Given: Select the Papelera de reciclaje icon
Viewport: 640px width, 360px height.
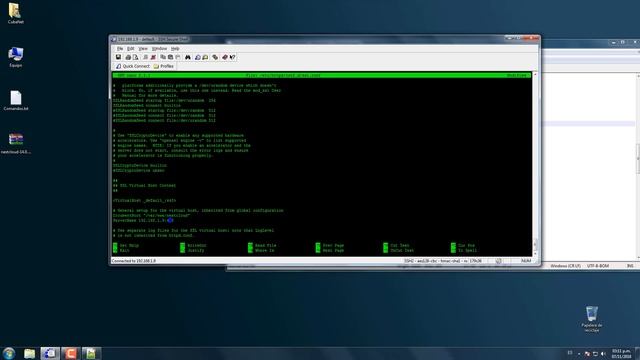Looking at the screenshot, I should point(591,319).
